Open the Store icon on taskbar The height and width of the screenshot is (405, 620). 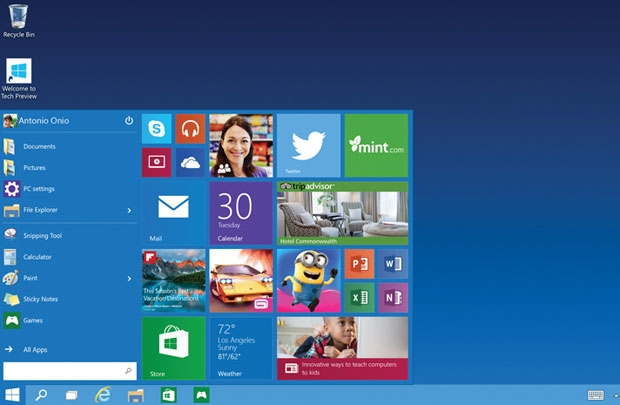pyautogui.click(x=168, y=395)
